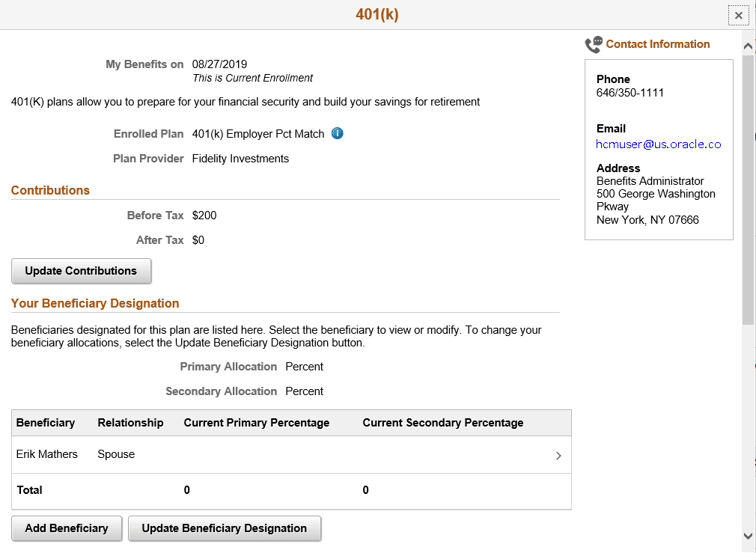Click the Relationship column header

coord(130,423)
